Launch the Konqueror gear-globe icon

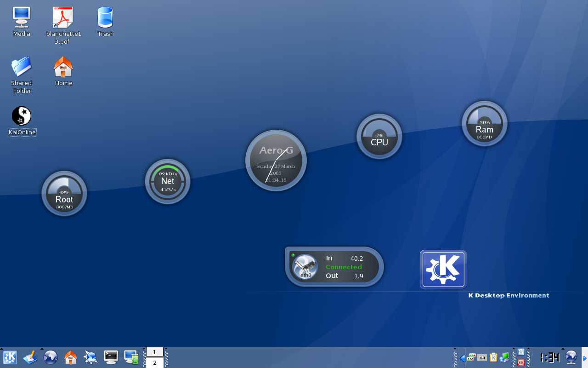(x=90, y=357)
